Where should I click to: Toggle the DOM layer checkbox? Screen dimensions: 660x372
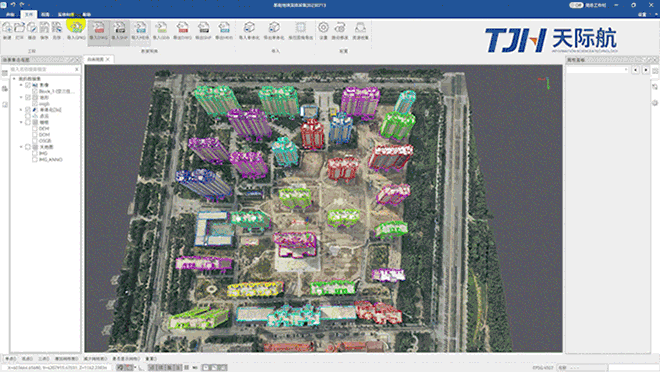[x=35, y=135]
